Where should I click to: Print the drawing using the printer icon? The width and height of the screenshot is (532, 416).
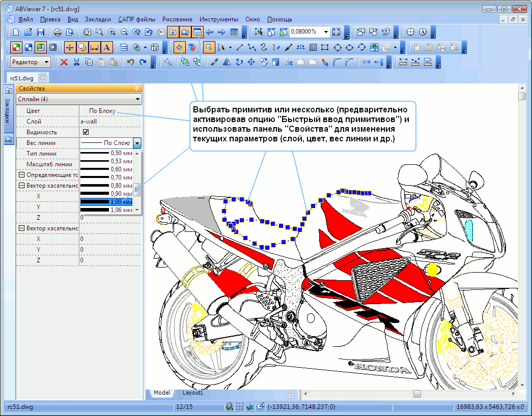point(58,32)
